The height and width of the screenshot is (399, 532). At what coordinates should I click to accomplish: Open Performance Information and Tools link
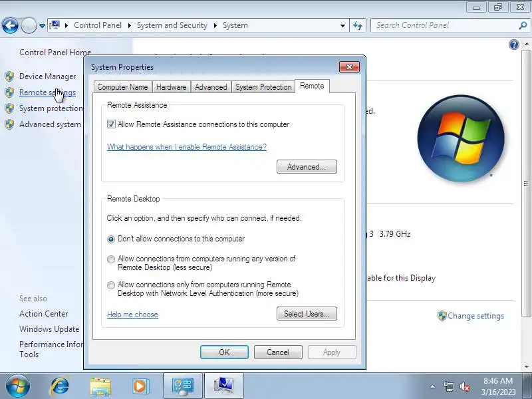tap(51, 349)
